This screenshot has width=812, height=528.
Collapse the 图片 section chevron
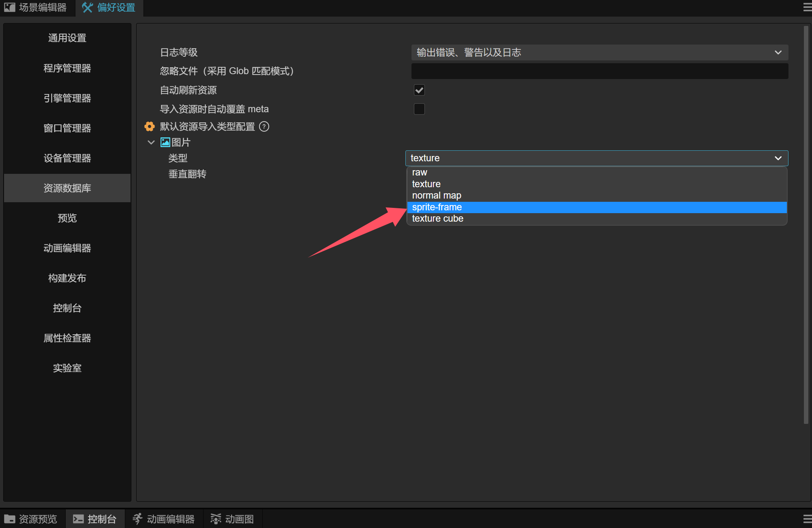point(151,142)
